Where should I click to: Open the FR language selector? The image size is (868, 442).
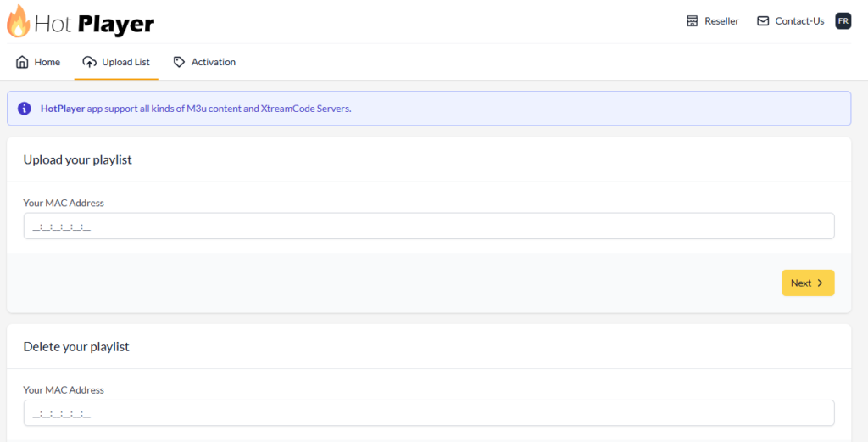point(843,21)
